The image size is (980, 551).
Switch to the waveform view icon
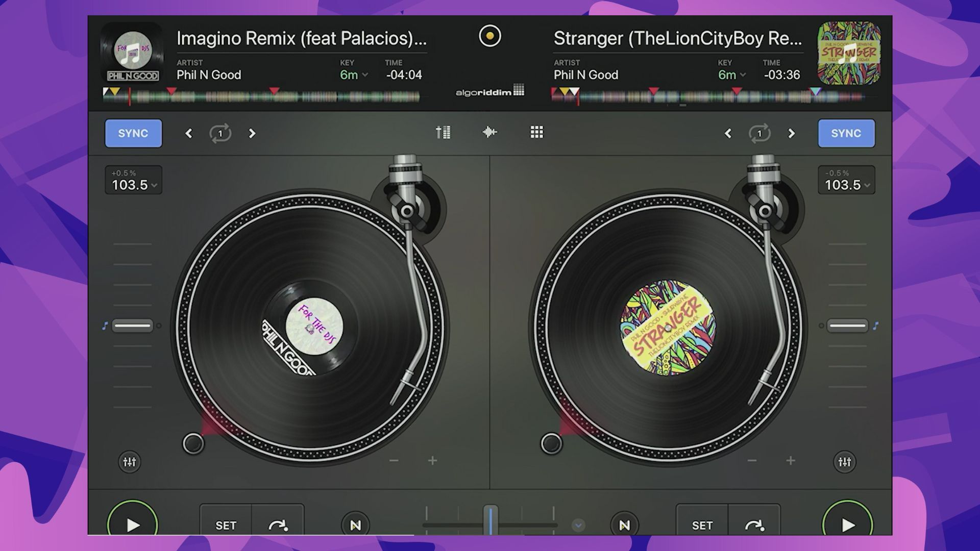pos(489,133)
